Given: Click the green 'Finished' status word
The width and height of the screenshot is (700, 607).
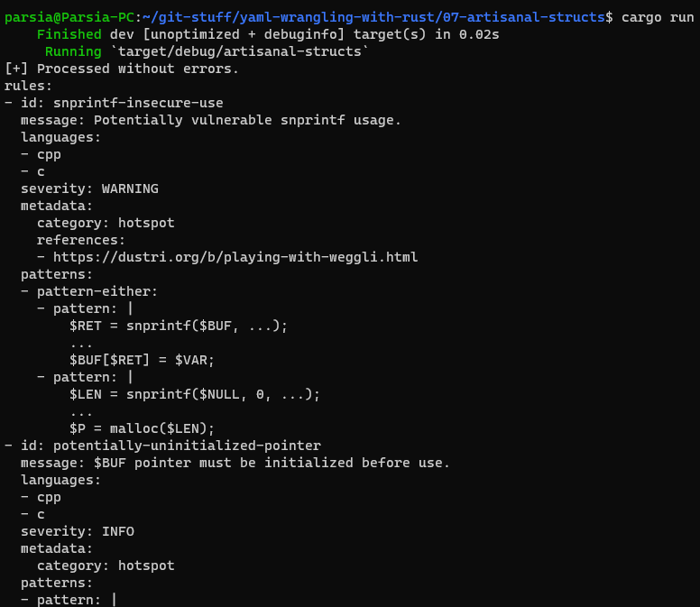Looking at the screenshot, I should pos(69,34).
